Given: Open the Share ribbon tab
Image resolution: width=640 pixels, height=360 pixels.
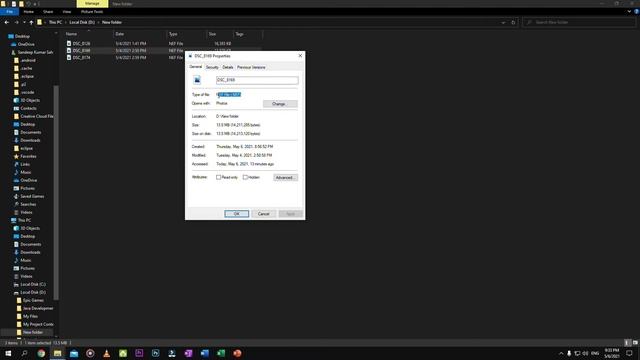Looking at the screenshot, I should click(48, 12).
